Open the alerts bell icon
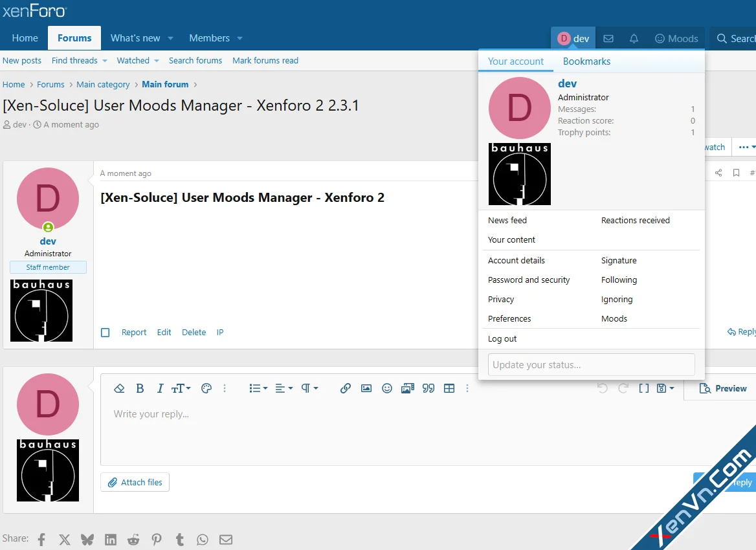This screenshot has height=550, width=756. point(634,39)
